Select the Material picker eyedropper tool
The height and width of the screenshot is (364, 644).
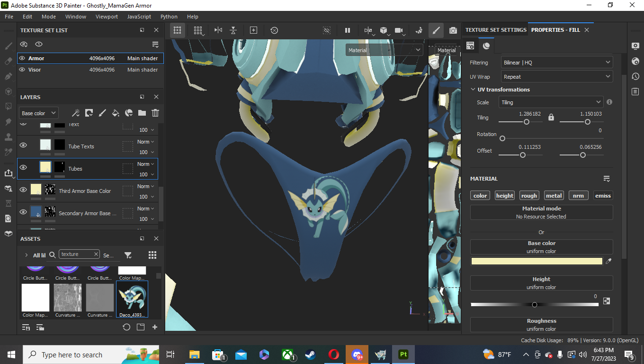pyautogui.click(x=8, y=152)
